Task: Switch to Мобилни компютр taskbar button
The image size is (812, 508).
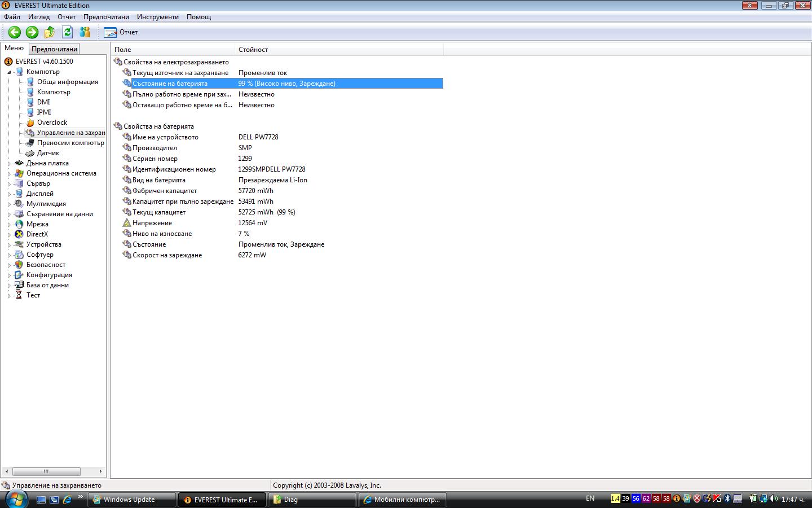Action: [x=403, y=500]
